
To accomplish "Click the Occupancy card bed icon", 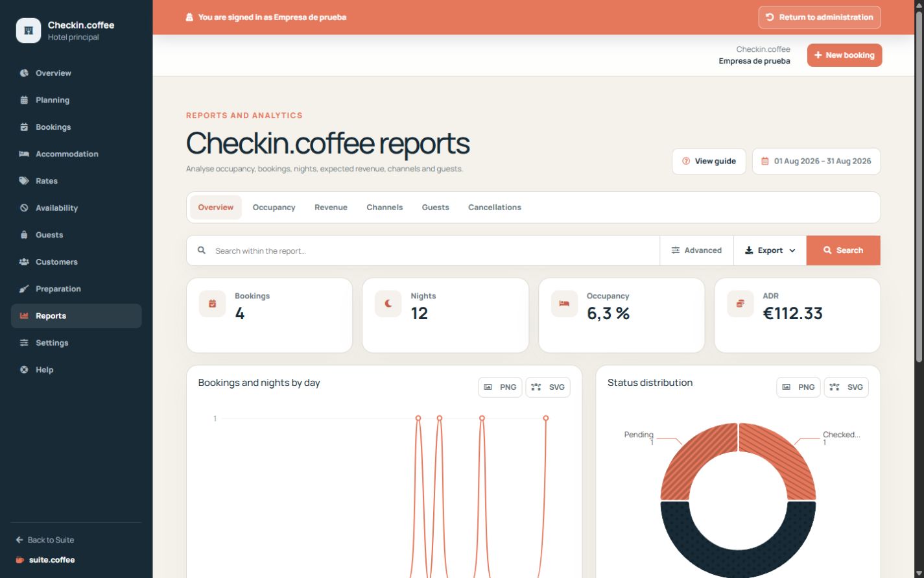I will tap(564, 304).
